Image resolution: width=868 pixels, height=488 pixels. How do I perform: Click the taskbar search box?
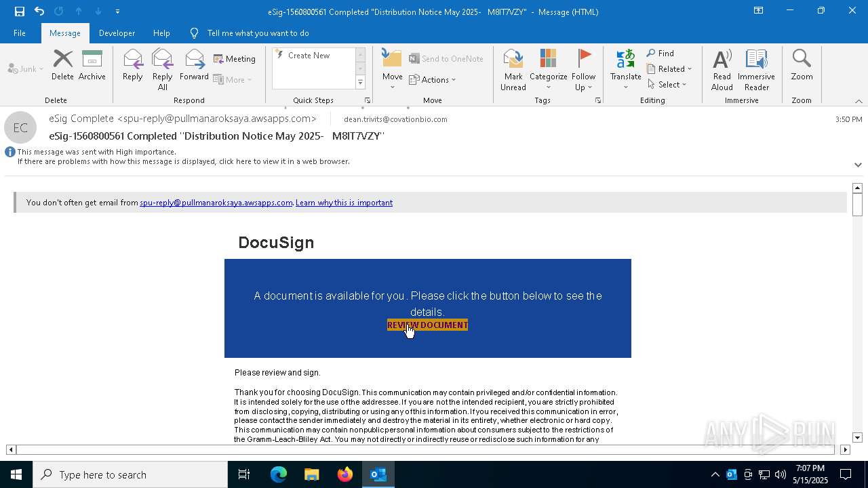coord(130,474)
